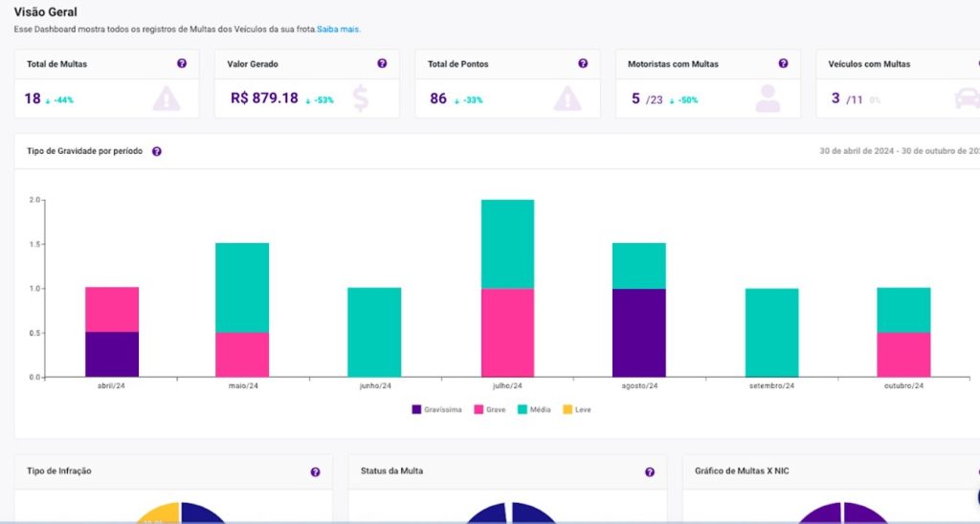Image resolution: width=980 pixels, height=524 pixels.
Task: Click the teal Média segment of agosto/24 bar
Action: tap(638, 266)
